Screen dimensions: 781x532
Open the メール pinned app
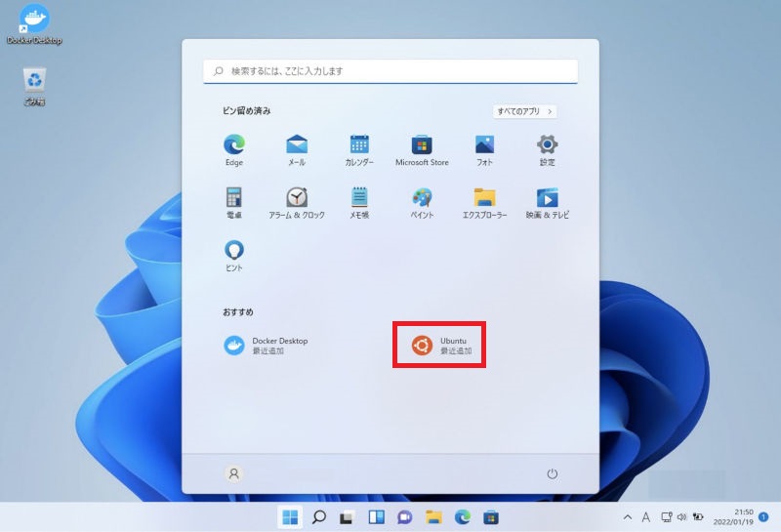[297, 150]
